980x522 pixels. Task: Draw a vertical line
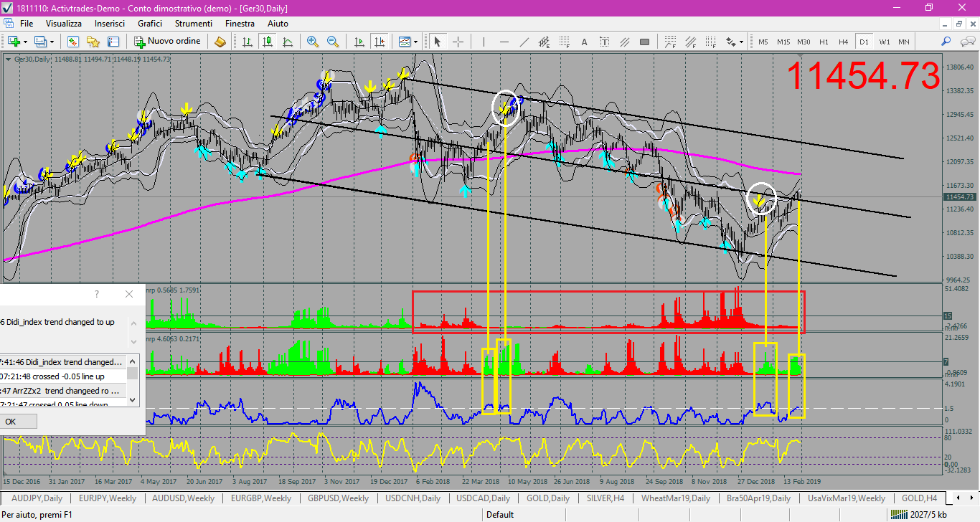[484, 42]
